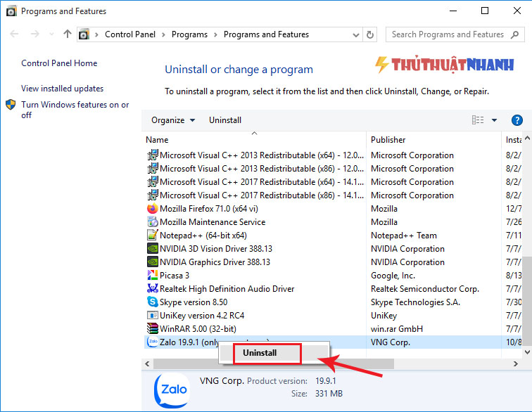Viewport: 532px width, 412px height.
Task: Click the NVIDIA Graphics Driver icon
Action: (152, 262)
